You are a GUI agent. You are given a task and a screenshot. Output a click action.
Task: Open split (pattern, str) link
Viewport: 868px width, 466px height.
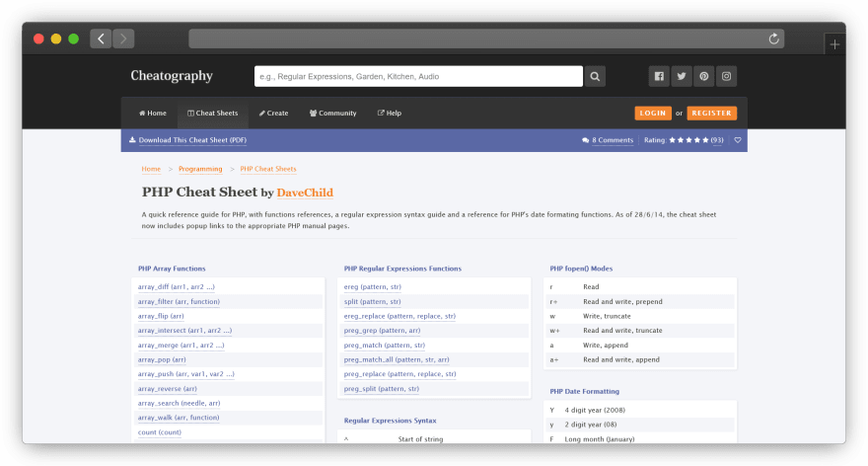click(372, 301)
